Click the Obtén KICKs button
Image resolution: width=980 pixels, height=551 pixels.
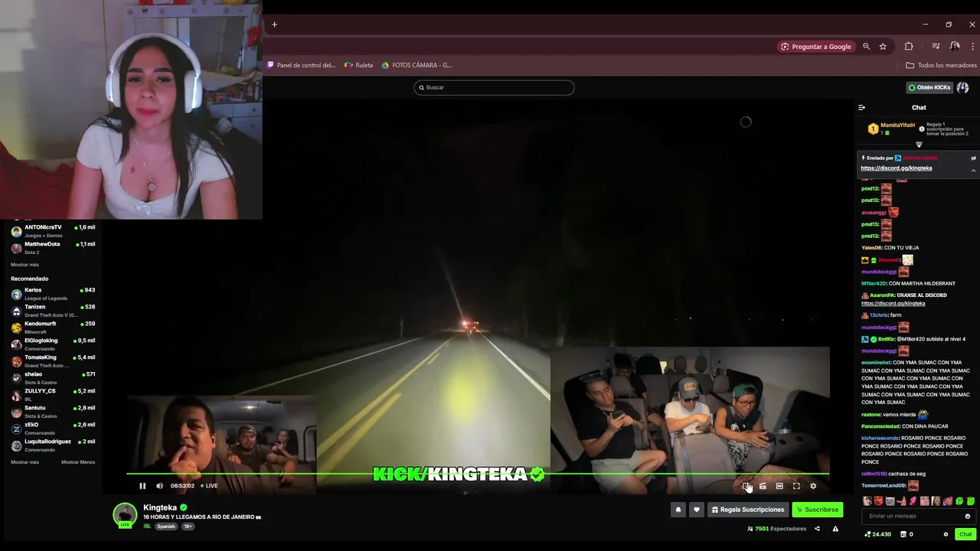(929, 87)
